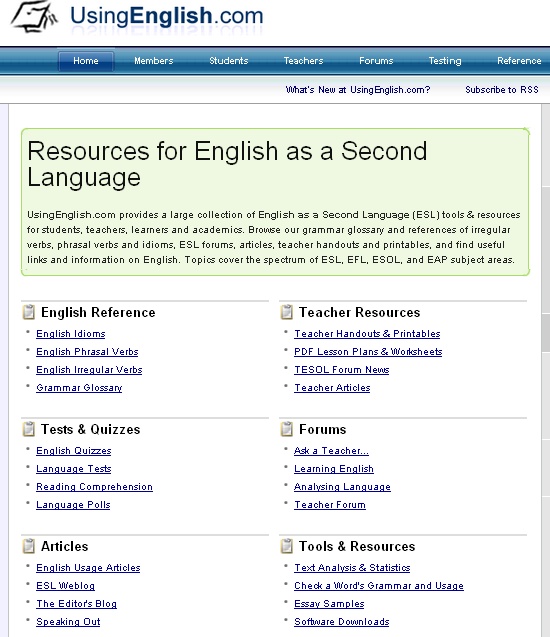Open the Home navigation tab

point(86,61)
